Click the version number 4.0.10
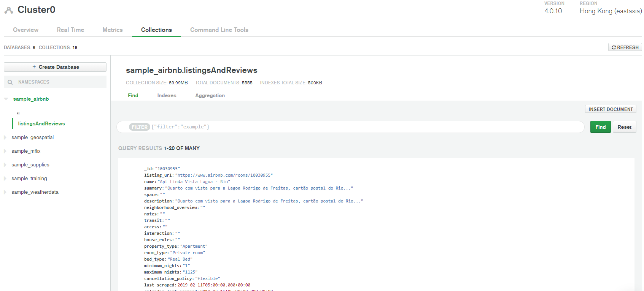 [553, 11]
